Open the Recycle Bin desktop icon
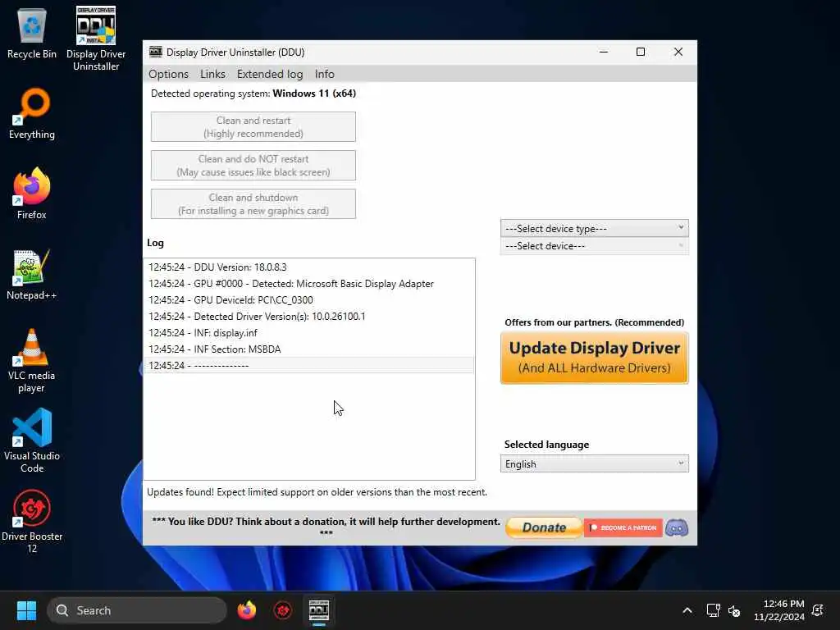This screenshot has width=840, height=630. pos(32,34)
